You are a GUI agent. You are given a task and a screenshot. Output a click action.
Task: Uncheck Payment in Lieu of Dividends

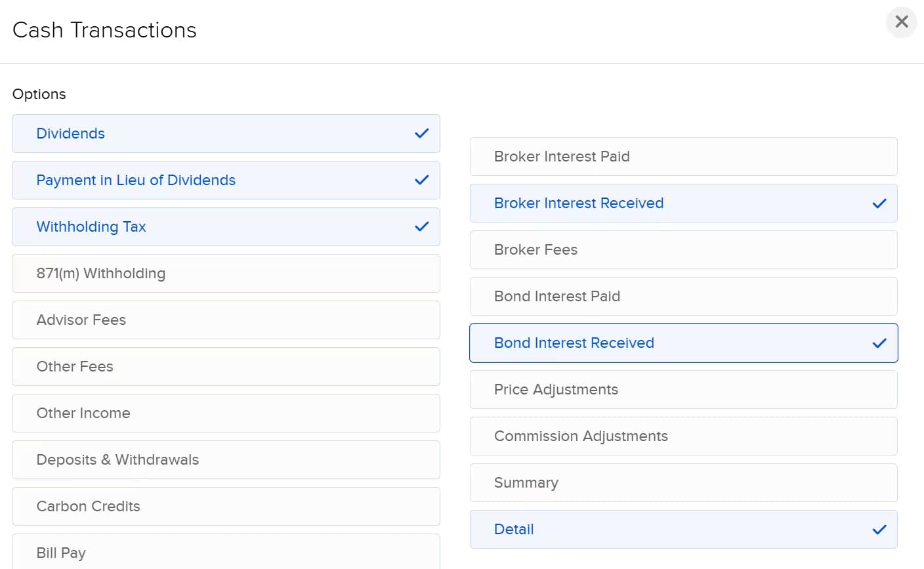tap(226, 180)
